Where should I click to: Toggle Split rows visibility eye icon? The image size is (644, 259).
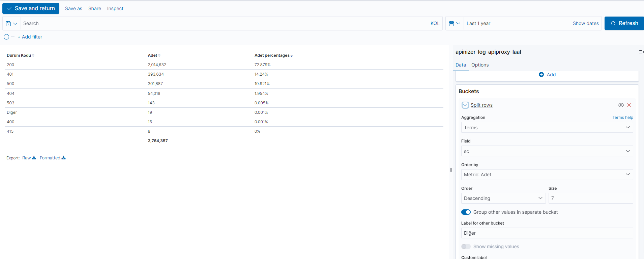click(621, 105)
